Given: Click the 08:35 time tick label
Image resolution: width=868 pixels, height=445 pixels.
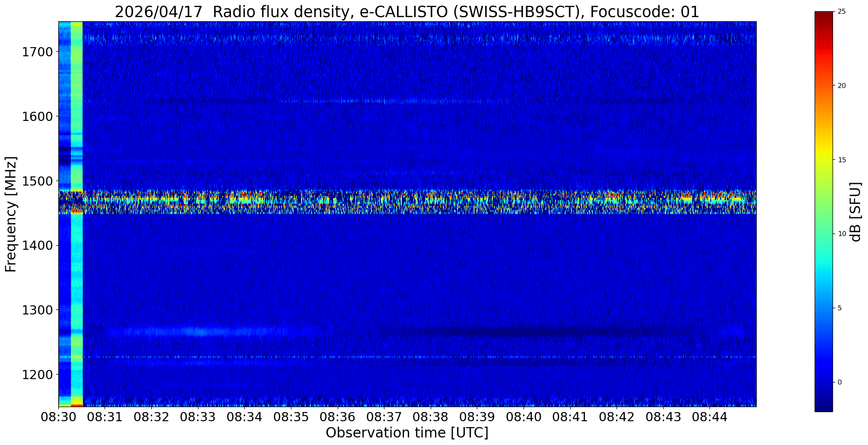Looking at the screenshot, I should click(x=291, y=417).
